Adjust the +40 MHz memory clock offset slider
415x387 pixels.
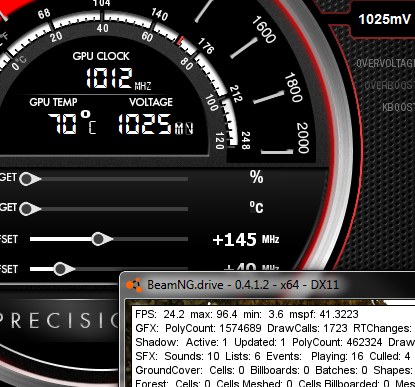(x=63, y=269)
